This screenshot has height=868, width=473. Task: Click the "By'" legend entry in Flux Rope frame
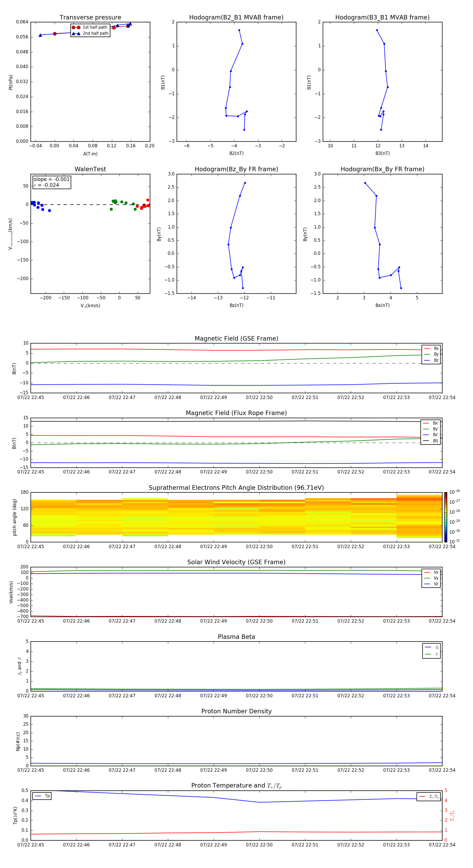point(431,429)
